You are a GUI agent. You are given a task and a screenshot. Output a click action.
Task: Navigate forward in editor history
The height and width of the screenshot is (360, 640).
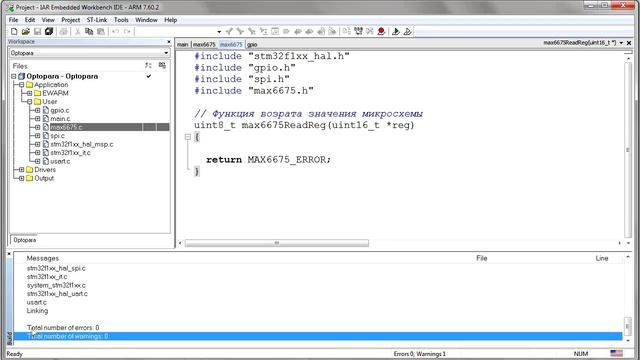coord(332,31)
